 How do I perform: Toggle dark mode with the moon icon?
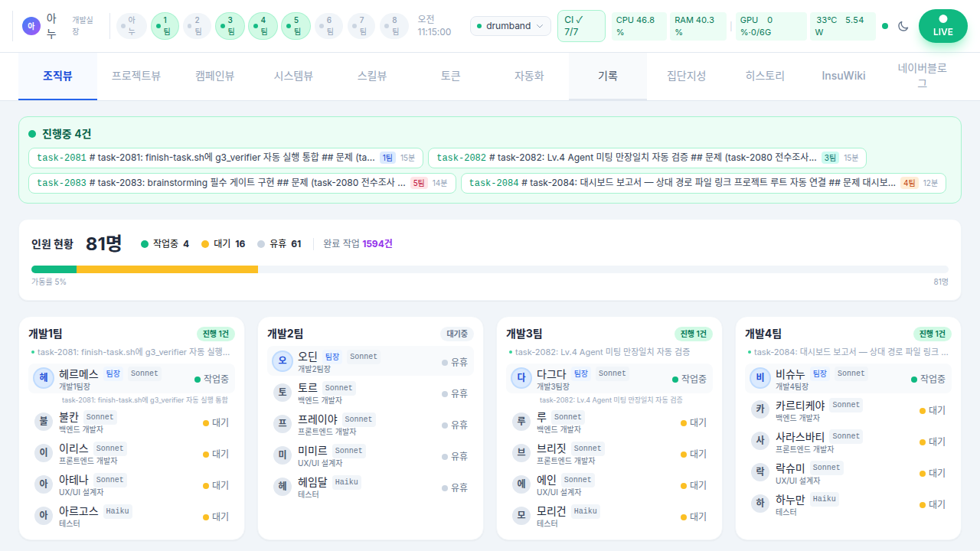pos(903,26)
